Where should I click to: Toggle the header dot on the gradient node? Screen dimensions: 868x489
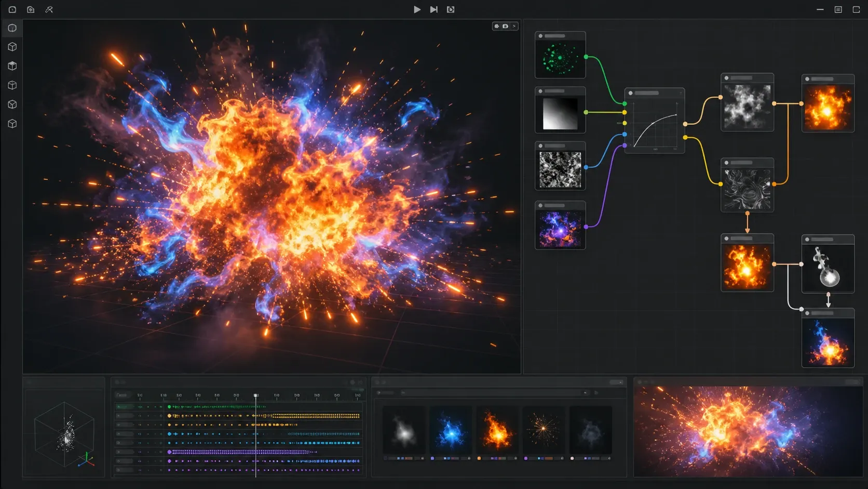click(540, 91)
